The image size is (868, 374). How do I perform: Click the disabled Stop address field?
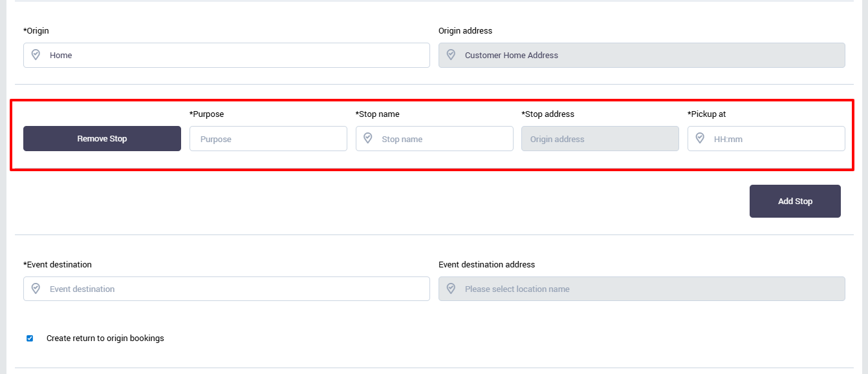pos(600,139)
